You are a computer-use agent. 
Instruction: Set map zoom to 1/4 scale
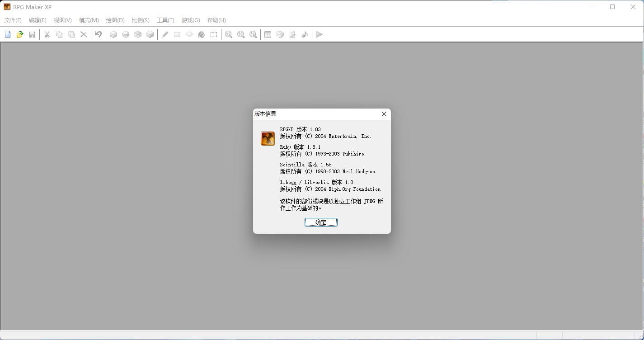(253, 34)
